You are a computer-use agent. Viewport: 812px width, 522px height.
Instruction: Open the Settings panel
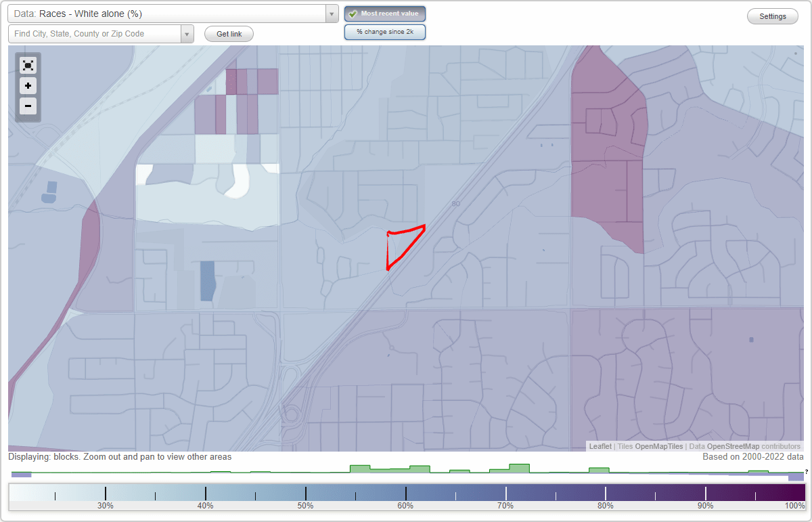[x=772, y=16]
